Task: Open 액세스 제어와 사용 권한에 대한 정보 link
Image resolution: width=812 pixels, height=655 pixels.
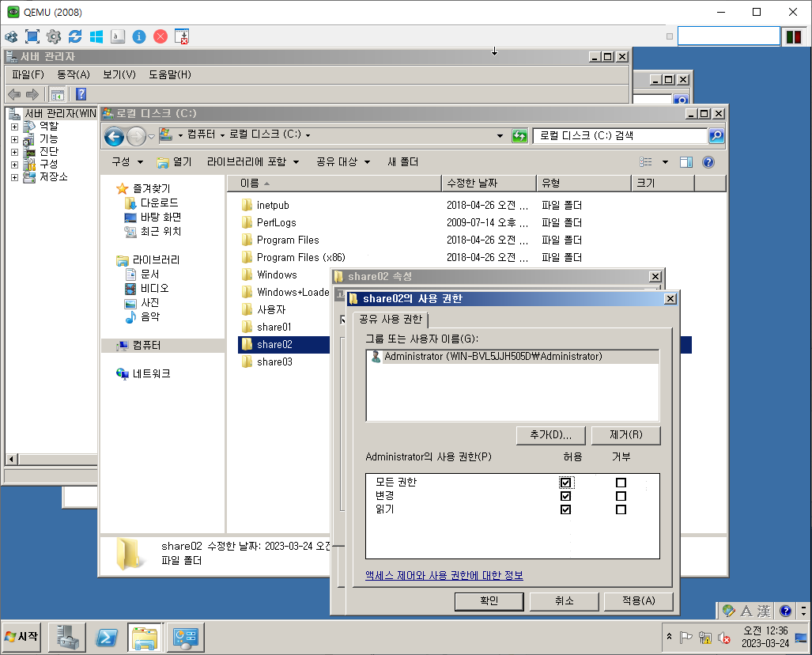Action: [x=444, y=576]
